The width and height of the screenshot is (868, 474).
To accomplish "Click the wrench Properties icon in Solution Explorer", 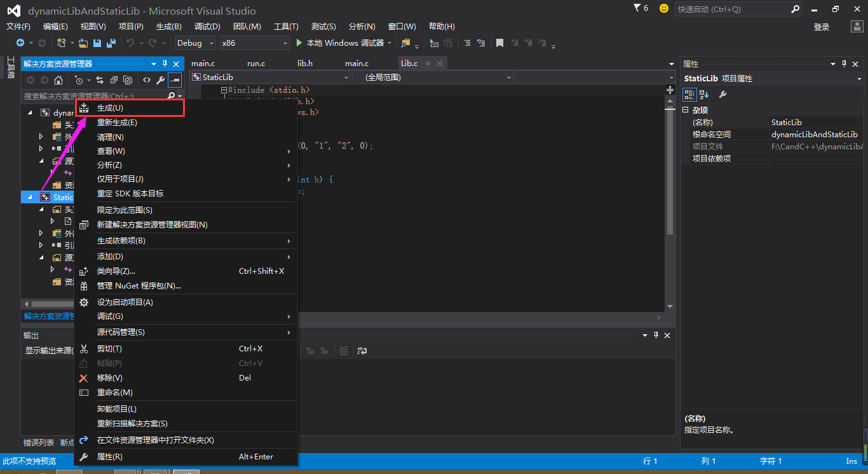I will pyautogui.click(x=160, y=80).
